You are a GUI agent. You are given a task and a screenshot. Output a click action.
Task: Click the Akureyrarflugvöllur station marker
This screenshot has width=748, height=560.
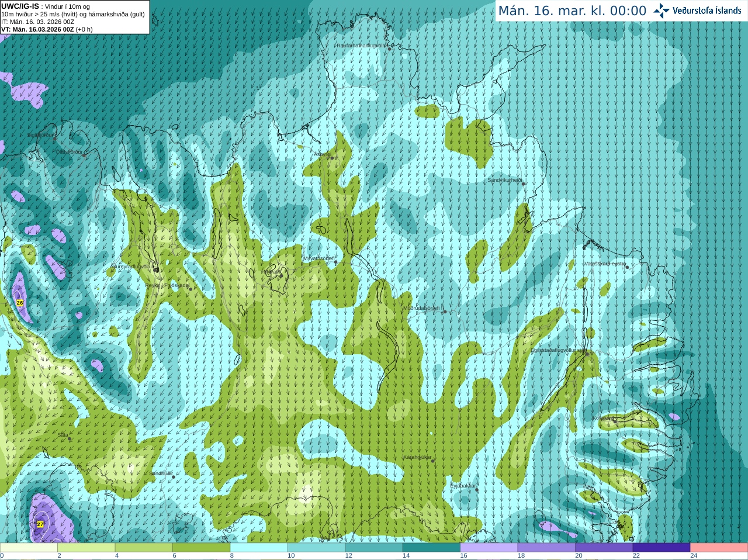click(155, 270)
